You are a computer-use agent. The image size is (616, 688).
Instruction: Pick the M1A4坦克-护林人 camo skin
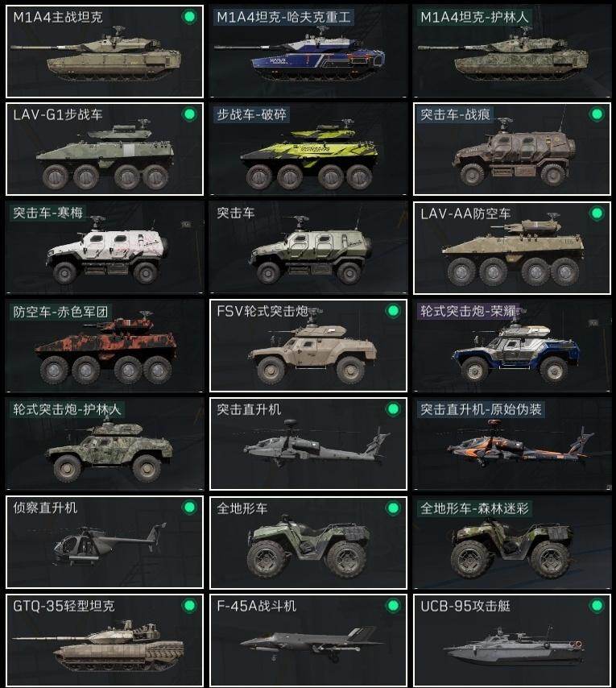click(511, 52)
